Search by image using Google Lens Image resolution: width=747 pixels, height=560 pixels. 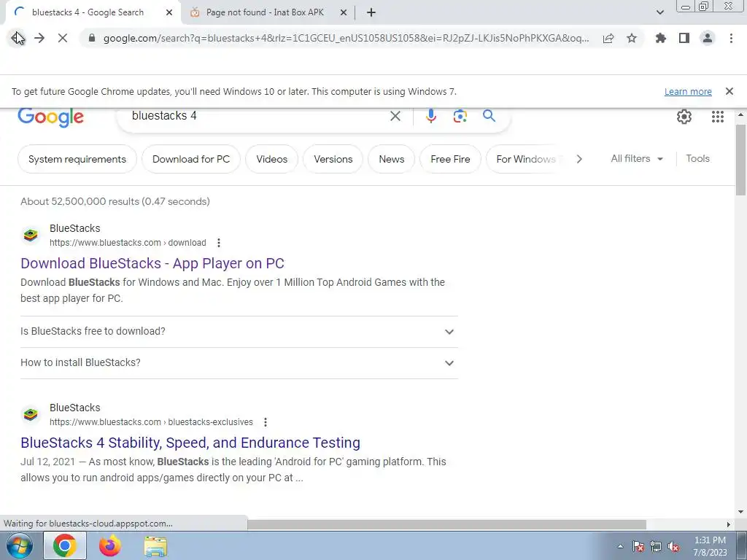(x=460, y=116)
